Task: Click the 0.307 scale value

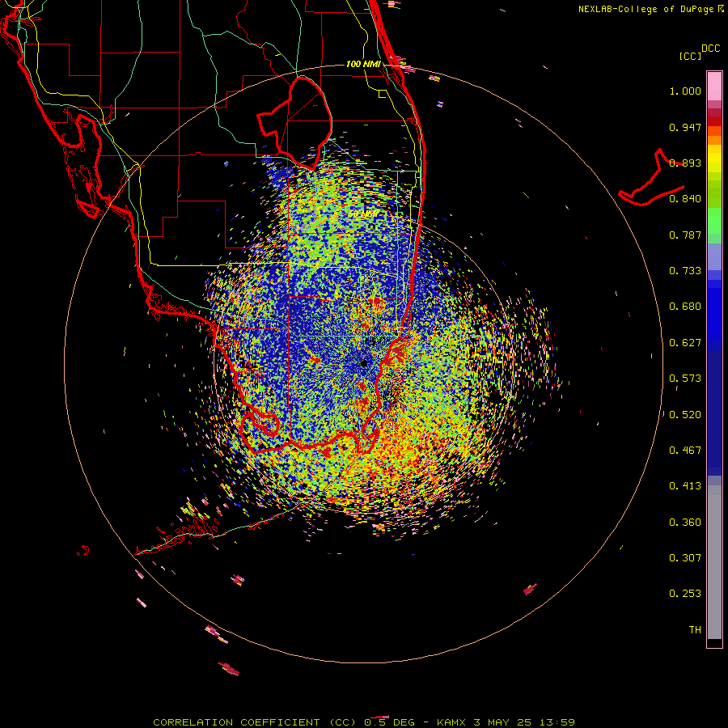Action: click(685, 558)
